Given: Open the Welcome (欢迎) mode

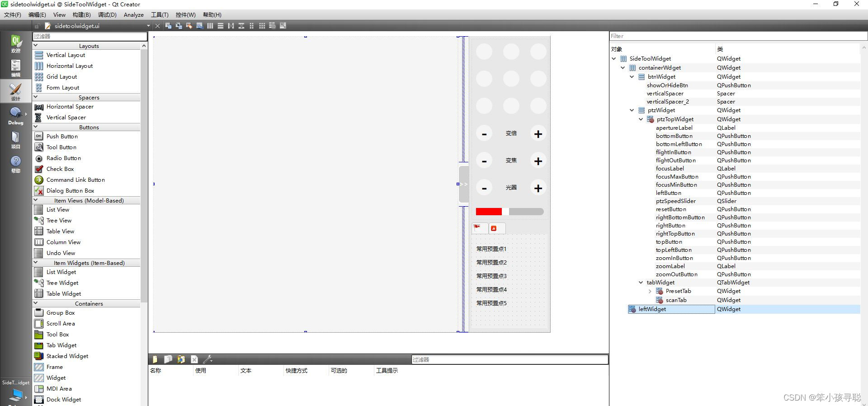Looking at the screenshot, I should click(x=16, y=44).
